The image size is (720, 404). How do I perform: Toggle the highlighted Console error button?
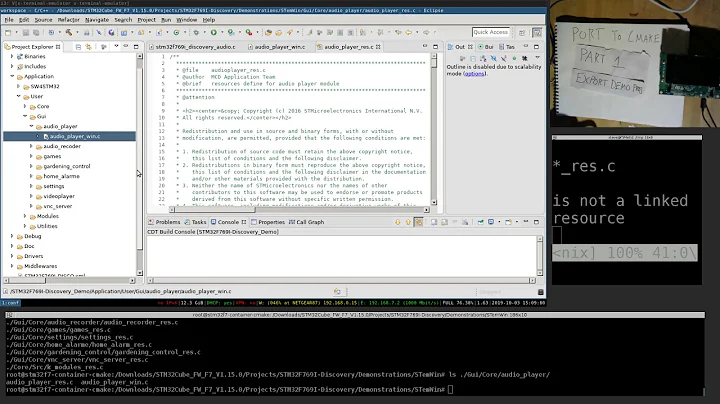click(418, 222)
